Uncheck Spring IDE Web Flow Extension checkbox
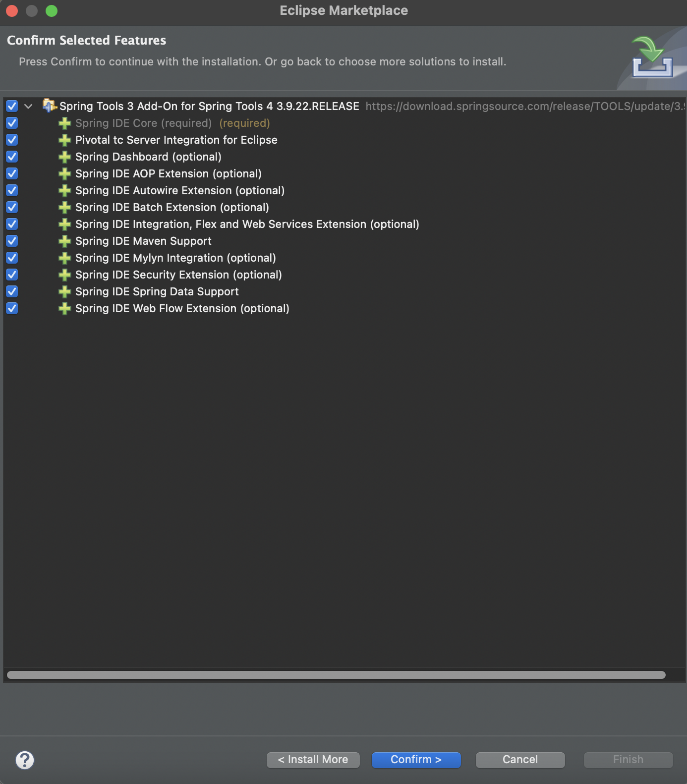Screen dimensions: 687x784 [x=12, y=308]
